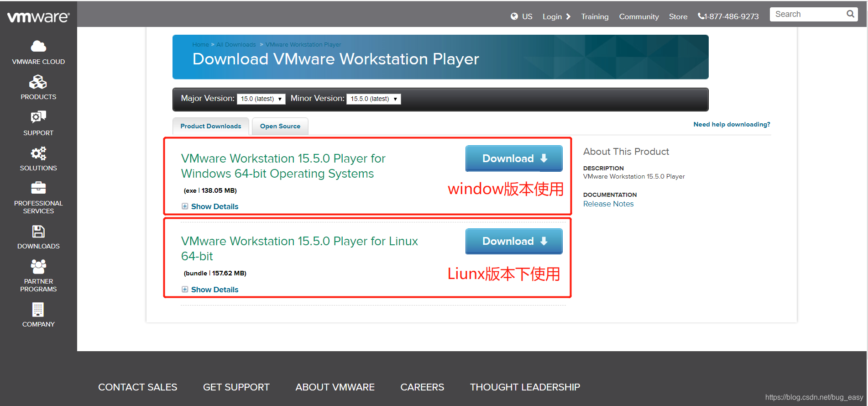This screenshot has height=406, width=868.
Task: Download the Windows 64-bit Player
Action: pyautogui.click(x=514, y=158)
